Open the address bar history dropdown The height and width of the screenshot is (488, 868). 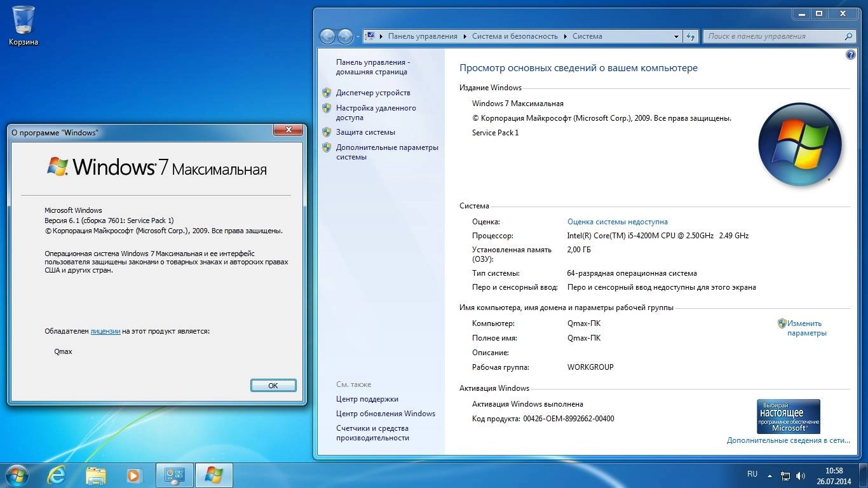click(676, 37)
